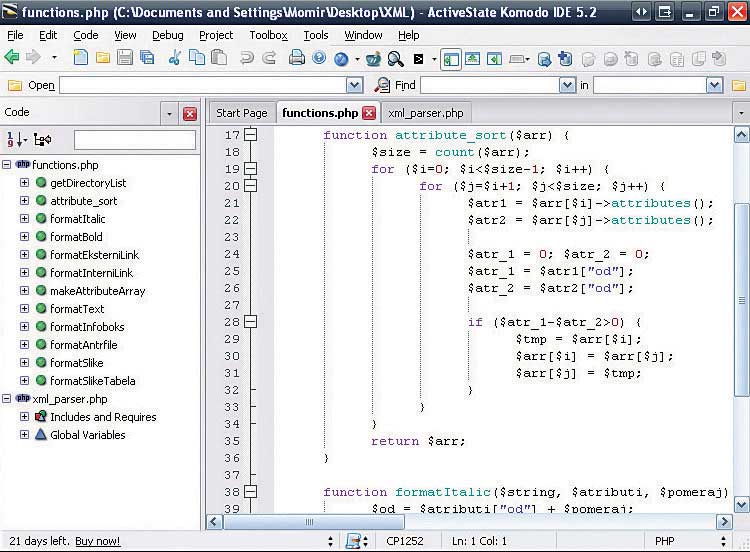Paste from clipboard toolbar icon
The image size is (750, 552).
click(219, 58)
